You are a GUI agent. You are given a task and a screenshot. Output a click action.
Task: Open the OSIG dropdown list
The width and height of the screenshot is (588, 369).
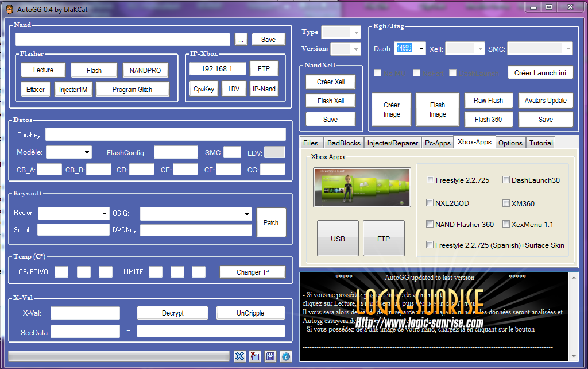[247, 214]
